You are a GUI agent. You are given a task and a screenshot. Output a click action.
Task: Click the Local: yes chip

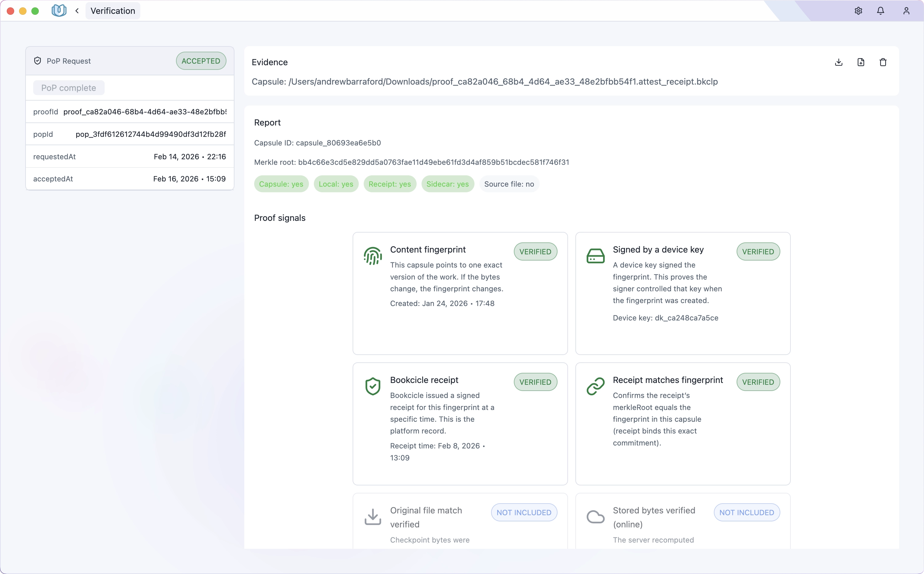(336, 184)
